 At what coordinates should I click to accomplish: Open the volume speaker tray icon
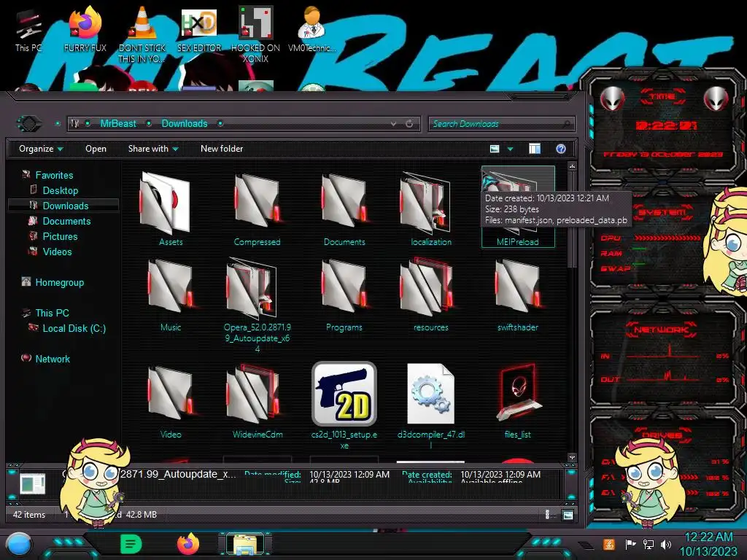click(666, 544)
